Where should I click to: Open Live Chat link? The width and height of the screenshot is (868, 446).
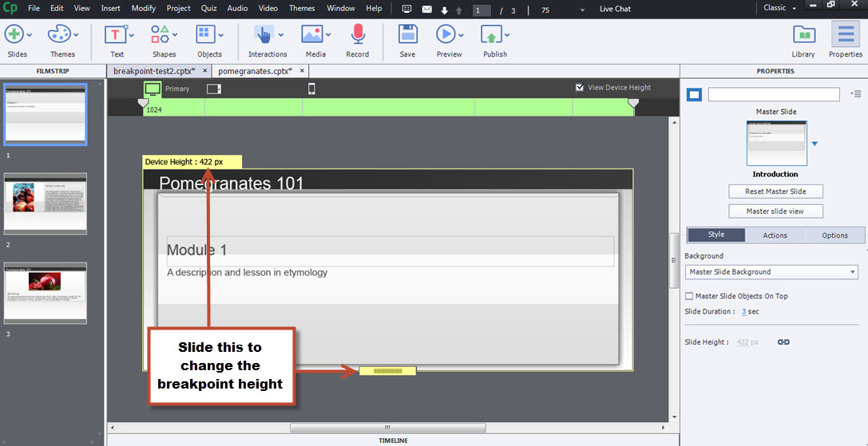point(615,9)
